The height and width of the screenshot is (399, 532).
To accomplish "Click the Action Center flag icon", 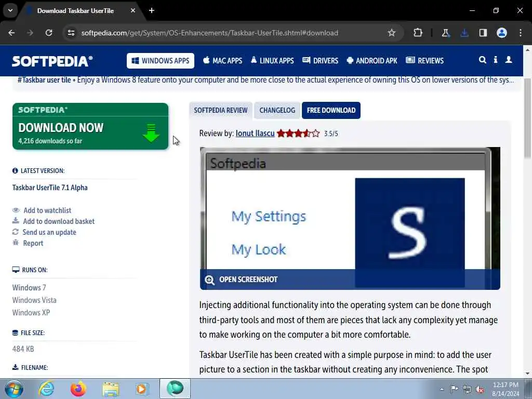I will click(x=454, y=389).
